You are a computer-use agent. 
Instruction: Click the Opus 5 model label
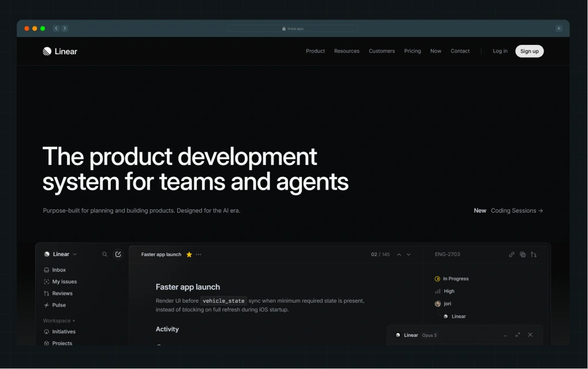429,336
